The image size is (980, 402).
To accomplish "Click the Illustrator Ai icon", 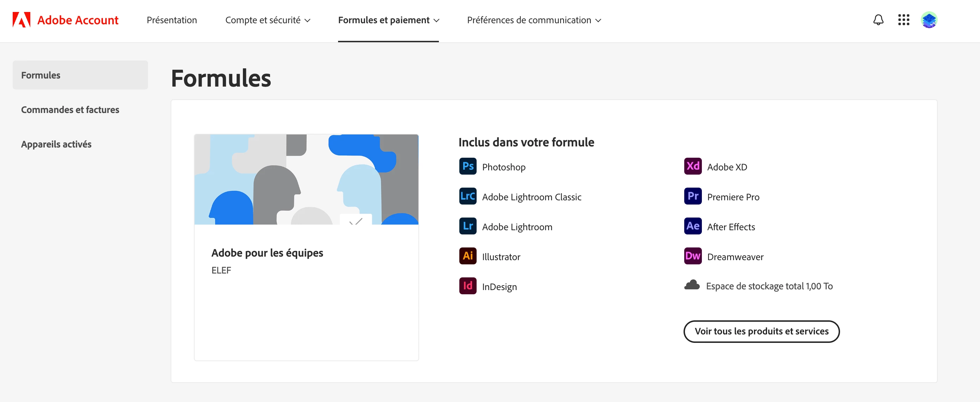I will [467, 256].
